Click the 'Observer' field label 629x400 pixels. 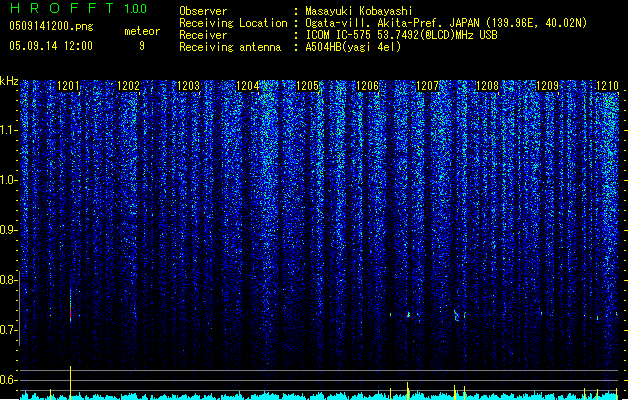click(203, 11)
